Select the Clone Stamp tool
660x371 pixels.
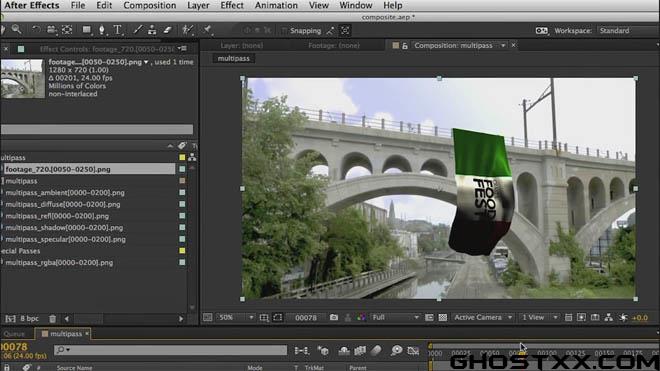click(x=152, y=30)
